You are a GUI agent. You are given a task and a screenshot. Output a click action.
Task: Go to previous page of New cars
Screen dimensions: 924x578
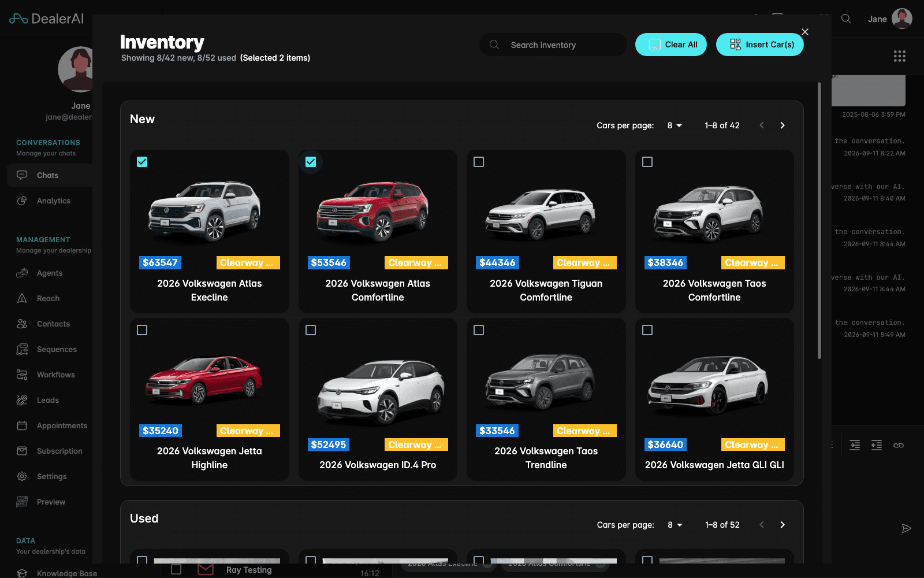762,125
